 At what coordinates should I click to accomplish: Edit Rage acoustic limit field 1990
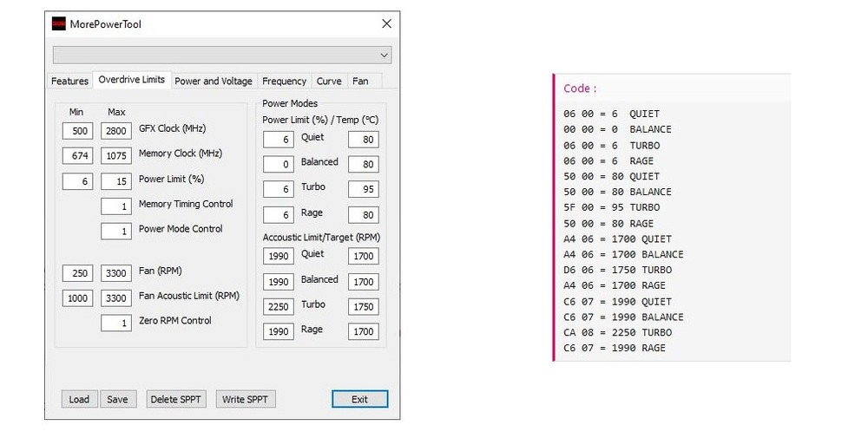point(279,331)
